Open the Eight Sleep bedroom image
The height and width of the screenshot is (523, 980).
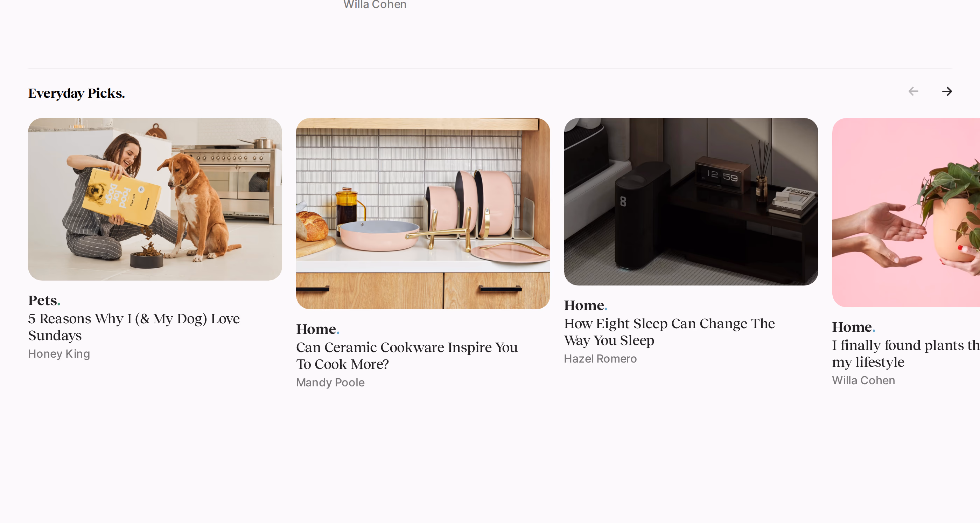tap(691, 201)
